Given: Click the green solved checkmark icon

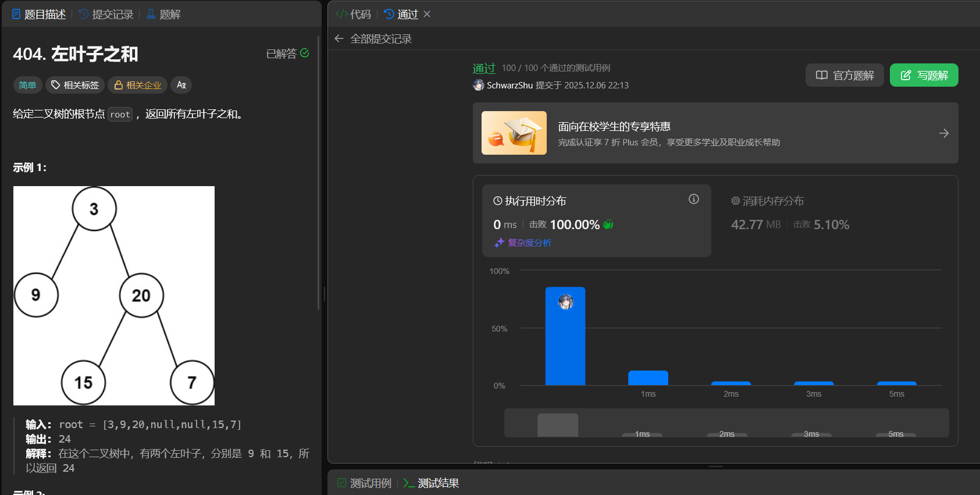Looking at the screenshot, I should [305, 53].
